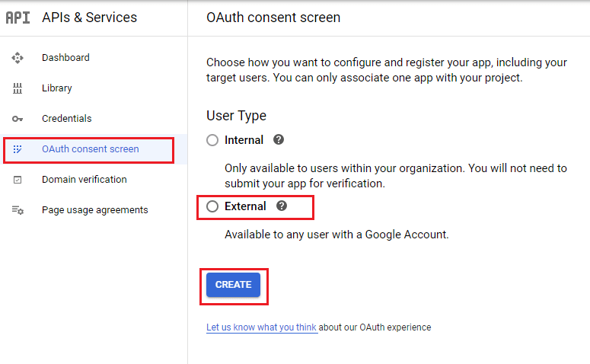Screen dimensions: 590x364
Task: Open the Credentials section
Action: coord(66,119)
